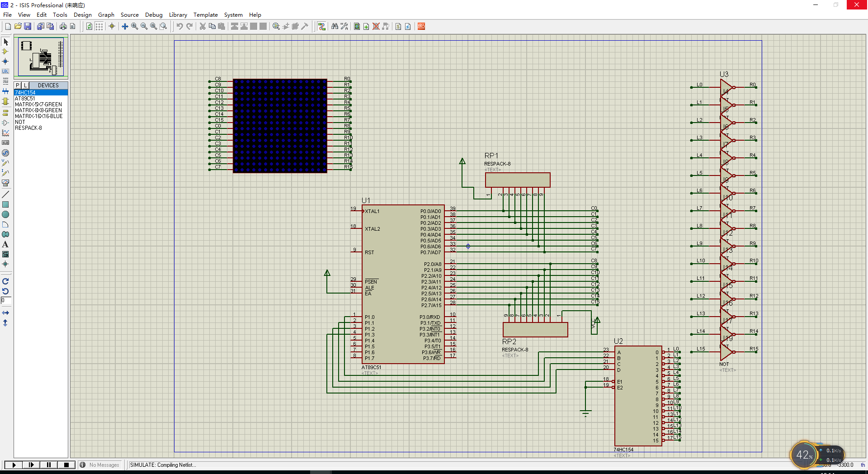Click the ARES netlist transfer icon
868x474 pixels.
(421, 26)
